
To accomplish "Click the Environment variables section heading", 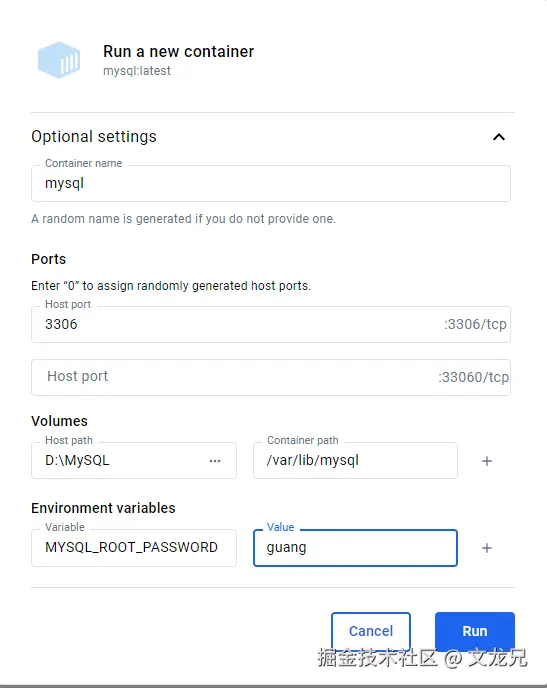I will (x=103, y=508).
